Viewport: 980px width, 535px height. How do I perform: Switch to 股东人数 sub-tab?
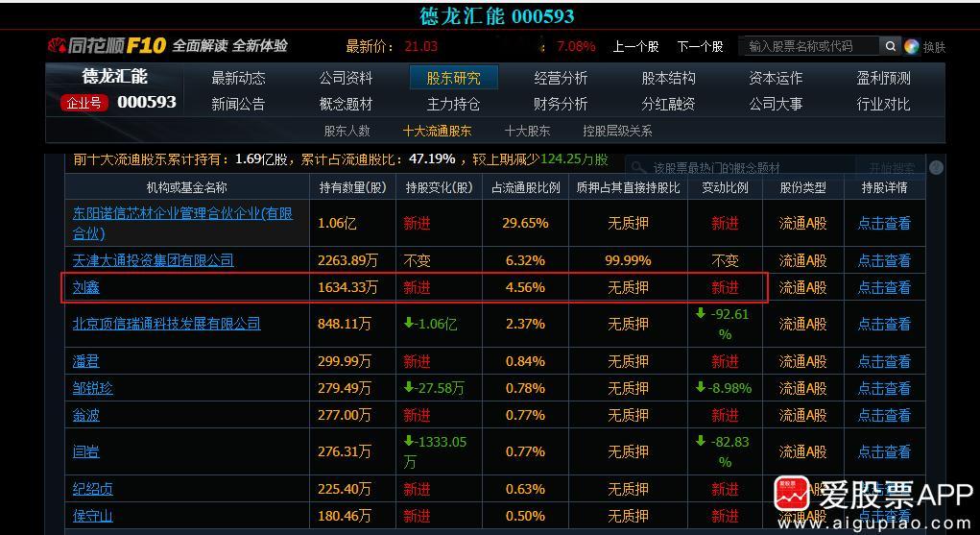(x=347, y=131)
